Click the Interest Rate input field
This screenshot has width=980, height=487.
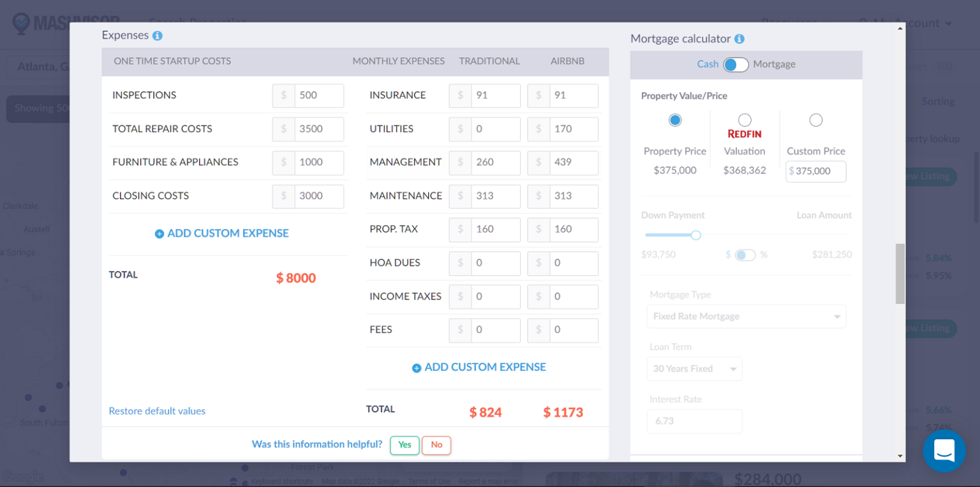[694, 421]
